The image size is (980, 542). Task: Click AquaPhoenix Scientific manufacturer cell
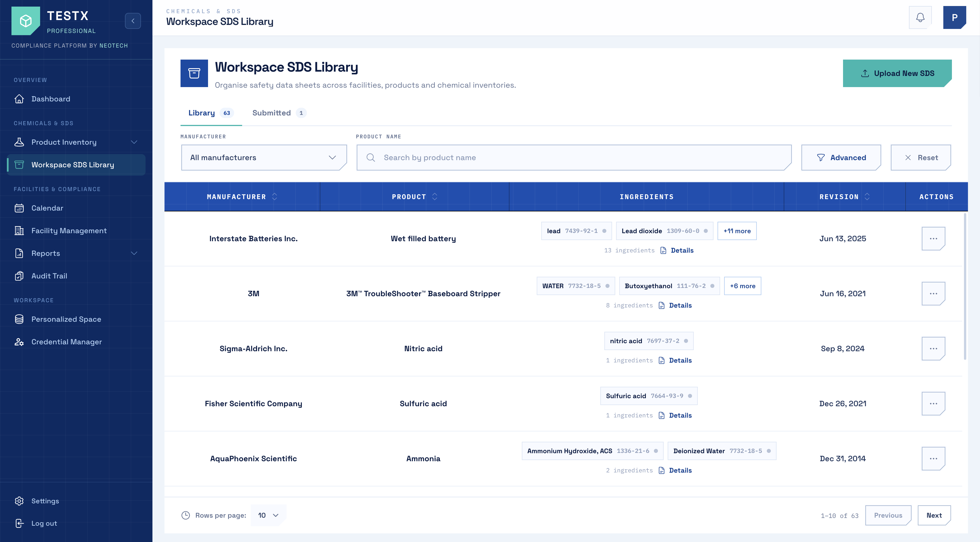point(253,459)
